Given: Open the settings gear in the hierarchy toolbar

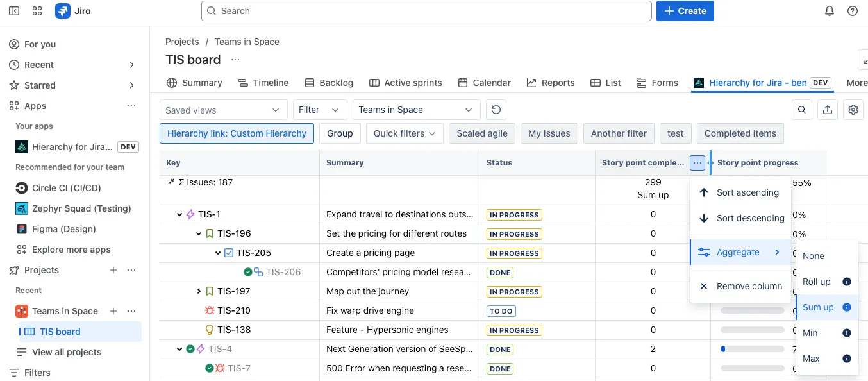Looking at the screenshot, I should click(853, 110).
